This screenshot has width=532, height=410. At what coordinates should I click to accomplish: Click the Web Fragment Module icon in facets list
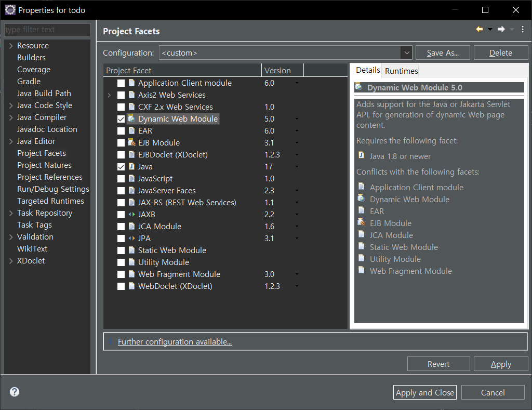[131, 274]
